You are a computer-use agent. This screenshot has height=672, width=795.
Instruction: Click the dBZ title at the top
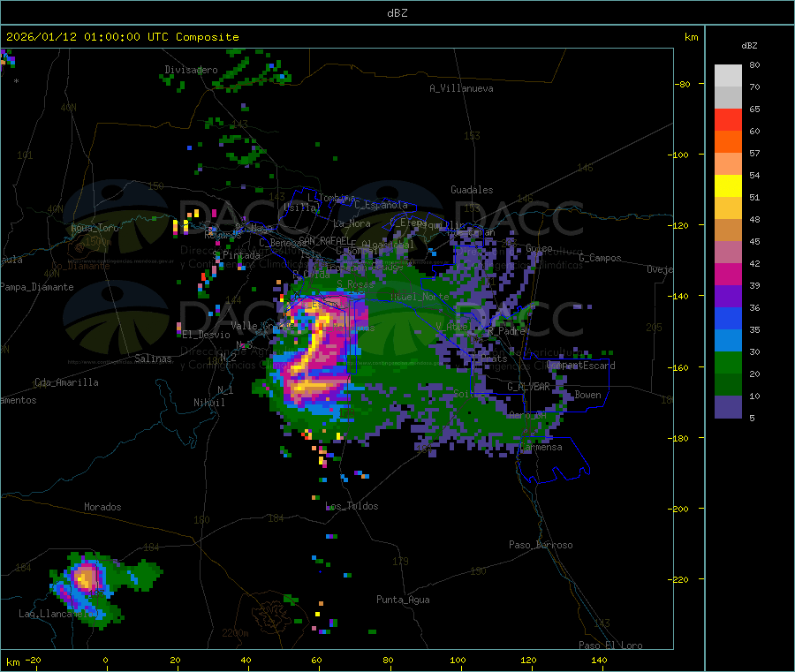397,13
